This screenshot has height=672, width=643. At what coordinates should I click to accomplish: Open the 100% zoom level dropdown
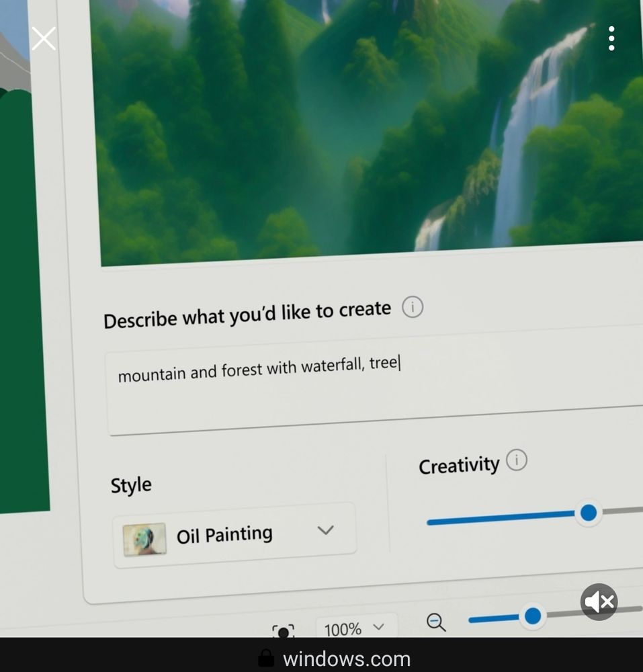(x=356, y=628)
